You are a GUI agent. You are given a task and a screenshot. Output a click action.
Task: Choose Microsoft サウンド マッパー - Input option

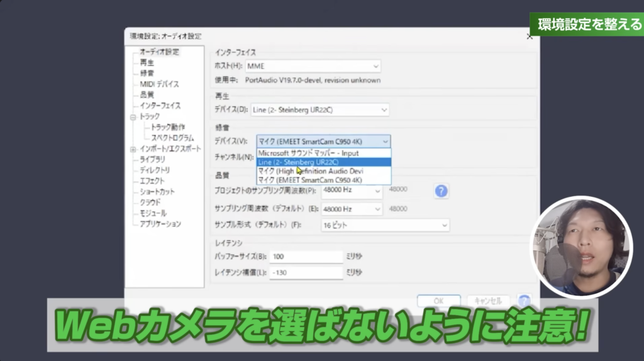pos(323,153)
